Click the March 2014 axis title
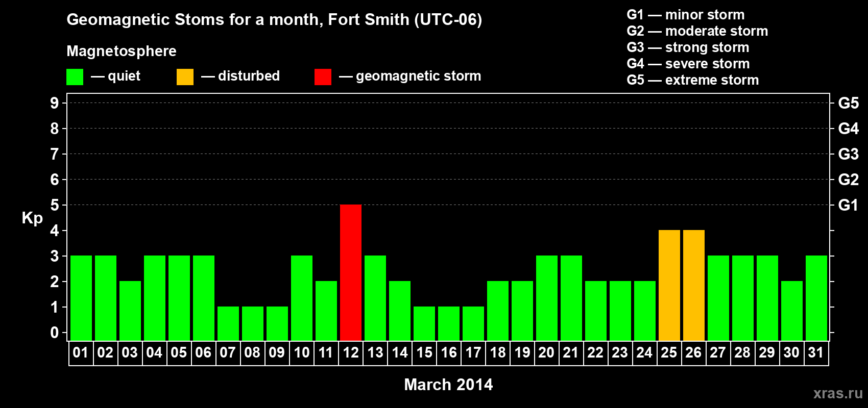Screen dimensions: 868x408 [448, 385]
